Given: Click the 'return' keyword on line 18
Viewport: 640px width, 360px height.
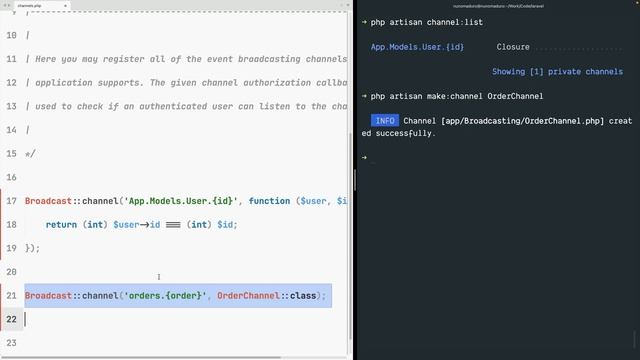Looking at the screenshot, I should (x=61, y=225).
